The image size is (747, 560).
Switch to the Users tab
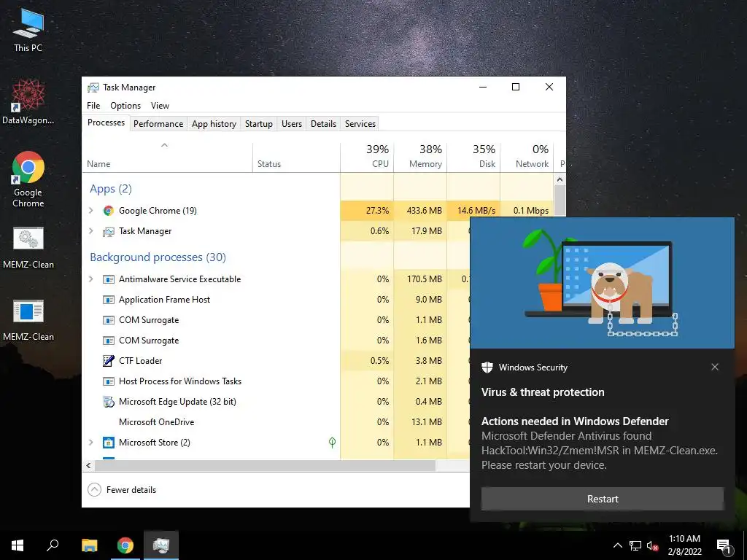pyautogui.click(x=292, y=124)
